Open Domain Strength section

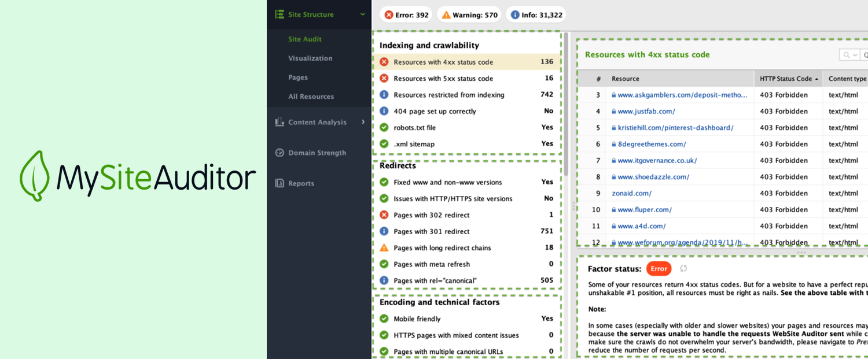(x=317, y=153)
